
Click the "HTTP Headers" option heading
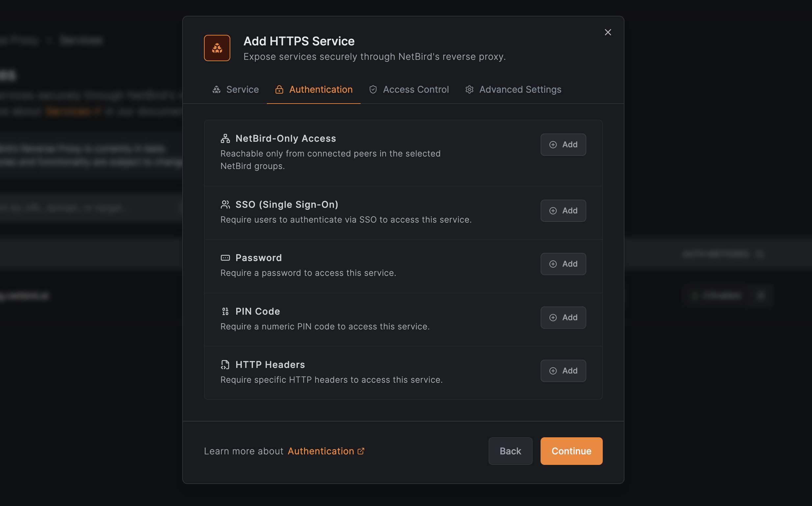point(270,364)
